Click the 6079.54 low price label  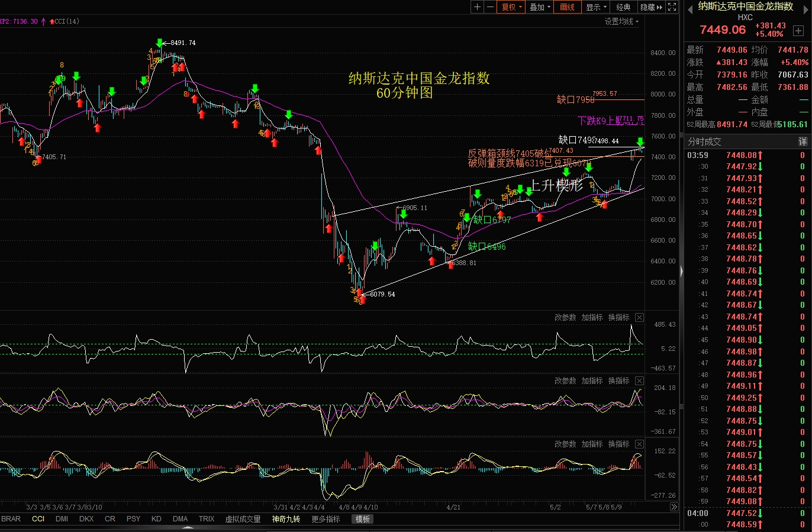pyautogui.click(x=382, y=294)
